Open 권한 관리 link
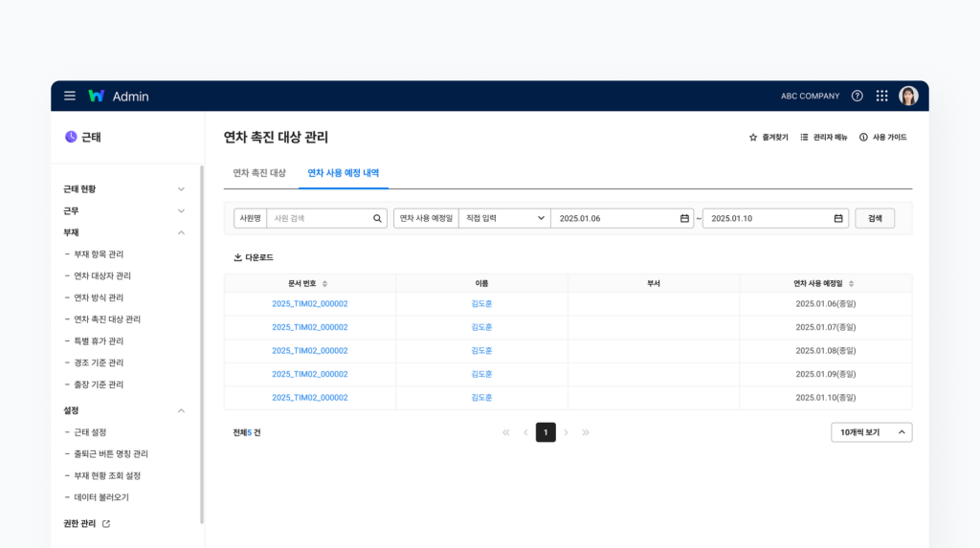The image size is (980, 548). [79, 524]
